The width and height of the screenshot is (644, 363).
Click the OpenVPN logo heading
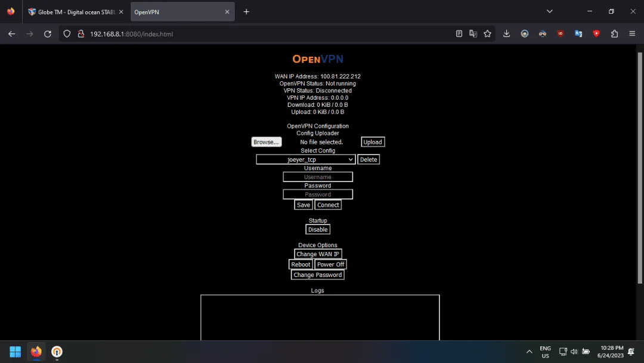tap(317, 59)
